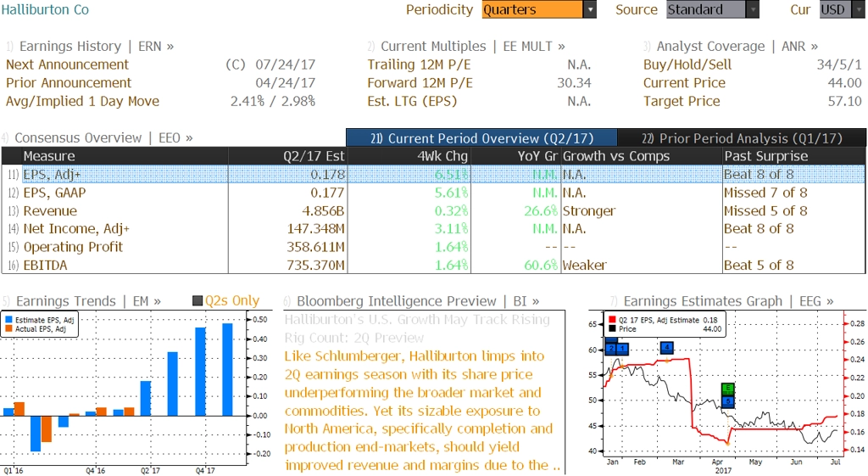The height and width of the screenshot is (476, 868).
Task: Click the Current Price value 44.00
Action: tap(845, 83)
